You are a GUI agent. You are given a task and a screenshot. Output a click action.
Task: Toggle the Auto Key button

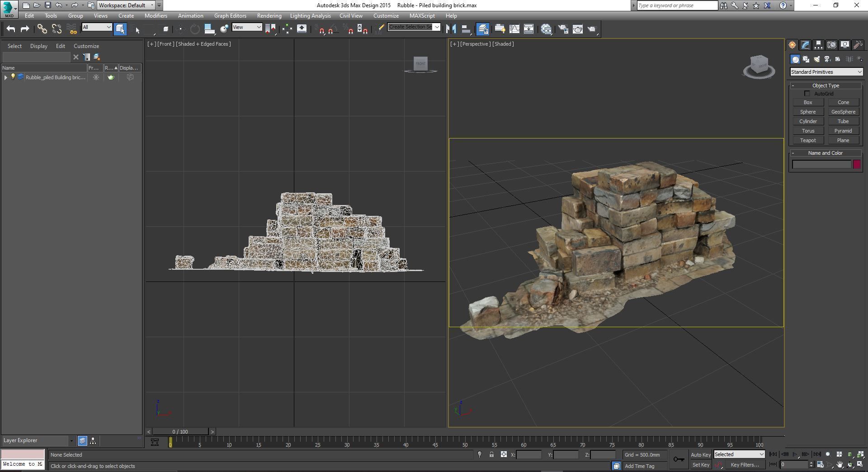[x=701, y=455]
